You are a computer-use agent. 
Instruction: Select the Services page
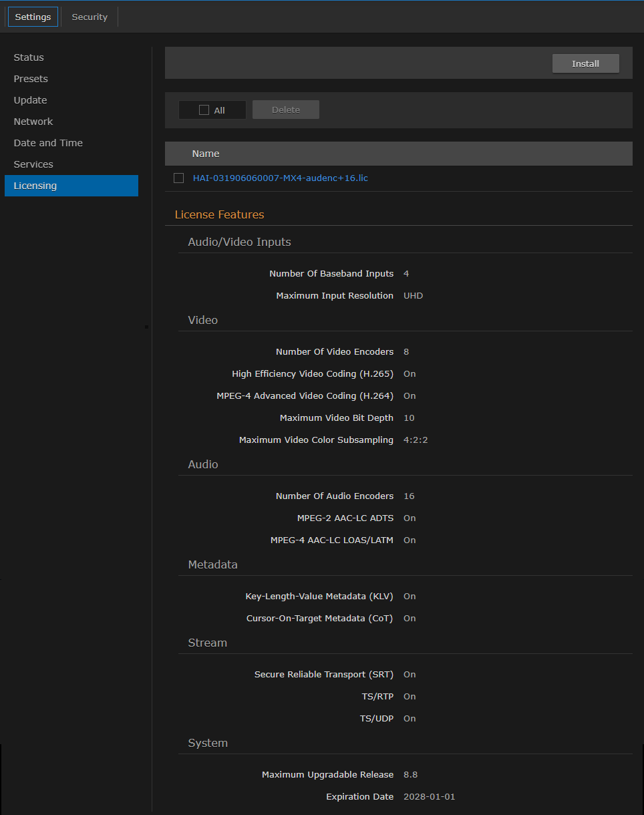(33, 164)
